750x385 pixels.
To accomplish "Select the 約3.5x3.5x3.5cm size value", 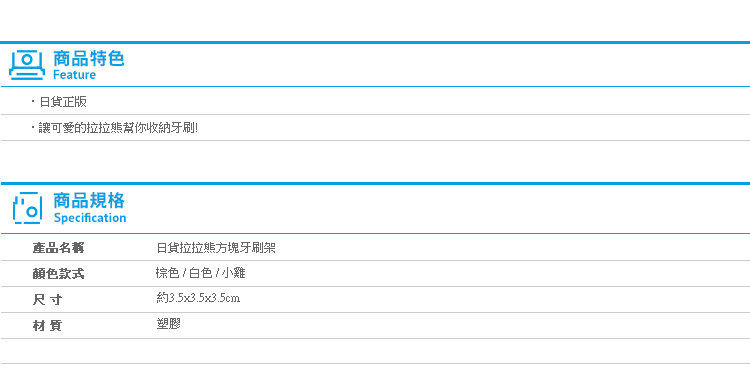I will [x=198, y=298].
